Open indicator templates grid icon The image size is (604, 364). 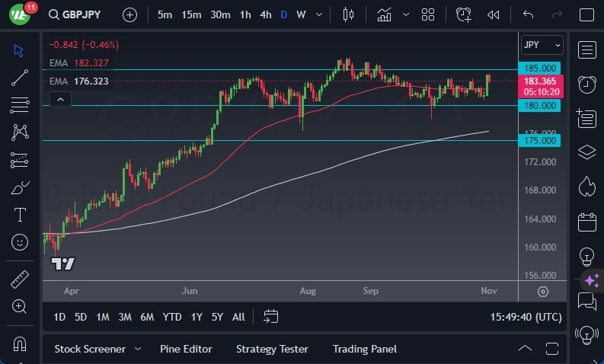pos(428,14)
